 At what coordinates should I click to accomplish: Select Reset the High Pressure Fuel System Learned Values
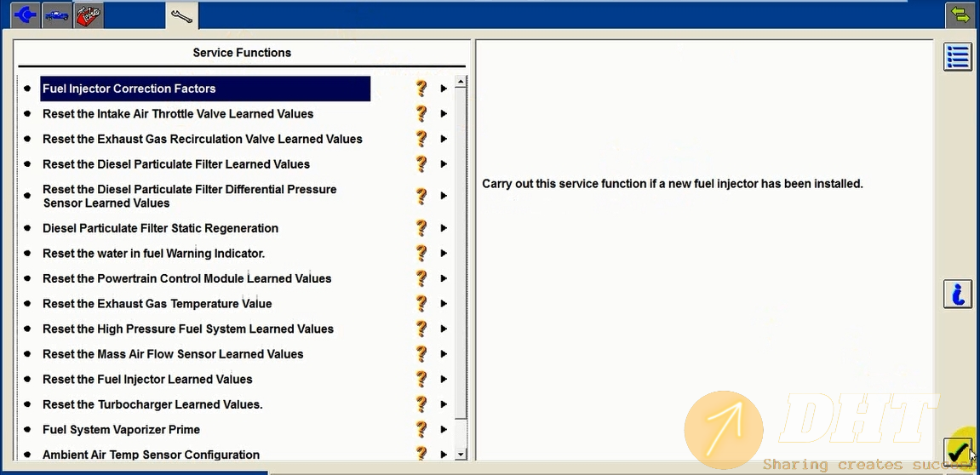[x=188, y=329]
